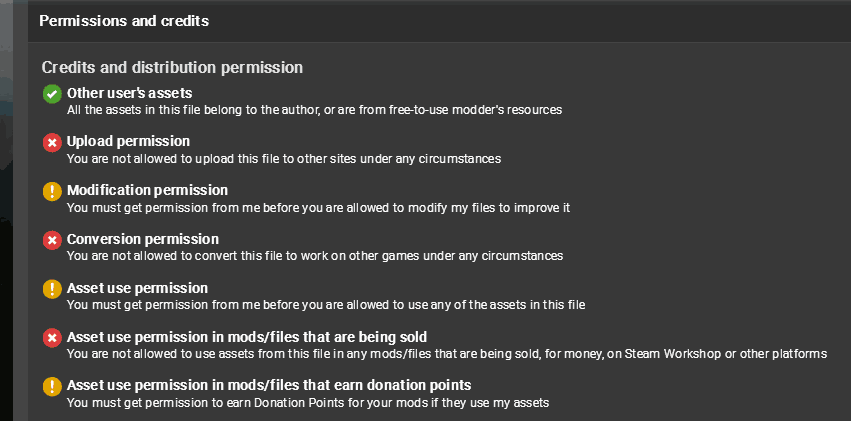Click the Donation Points permission description text
The width and height of the screenshot is (851, 421).
point(308,403)
